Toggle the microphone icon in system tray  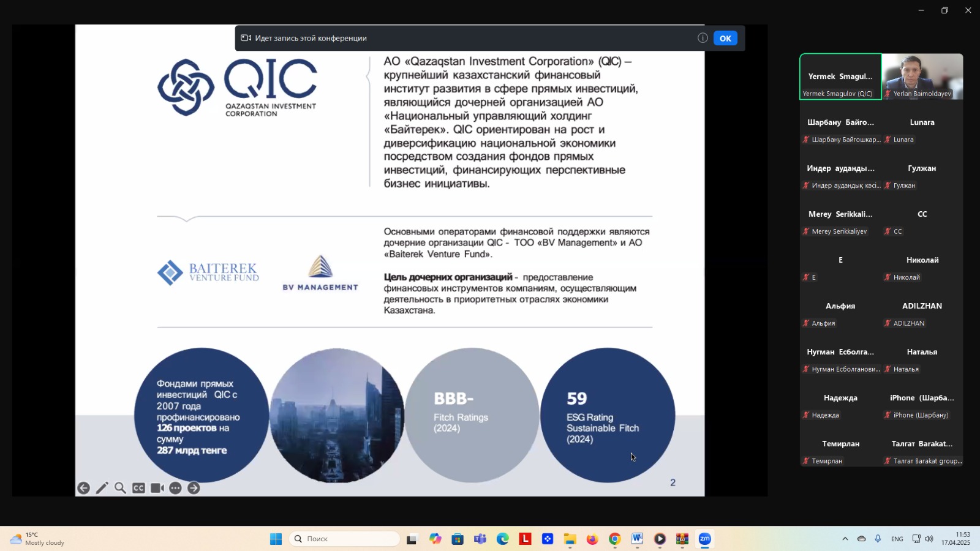(x=878, y=539)
